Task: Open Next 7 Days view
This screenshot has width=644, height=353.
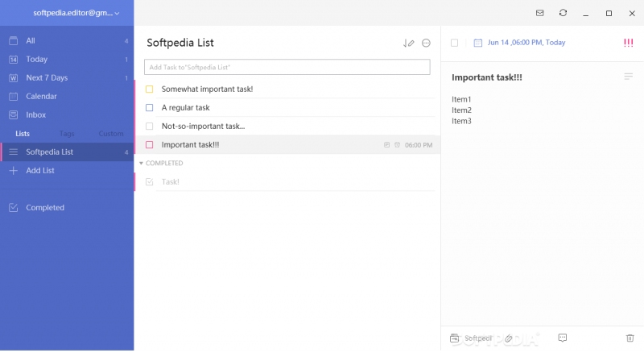Action: [x=67, y=77]
